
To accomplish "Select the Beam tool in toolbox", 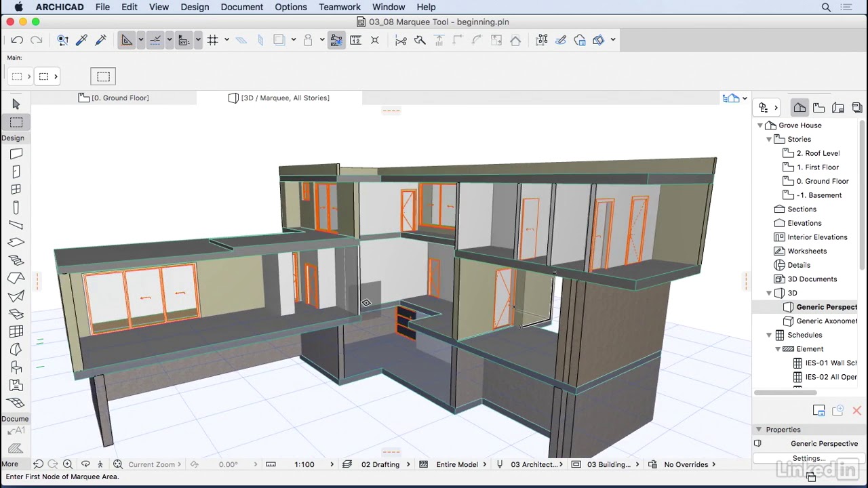I will 16,225.
